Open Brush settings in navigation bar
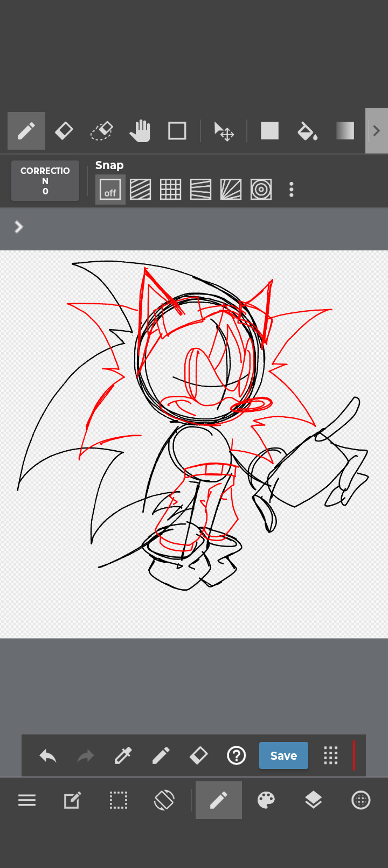The height and width of the screenshot is (868, 388). [x=219, y=800]
